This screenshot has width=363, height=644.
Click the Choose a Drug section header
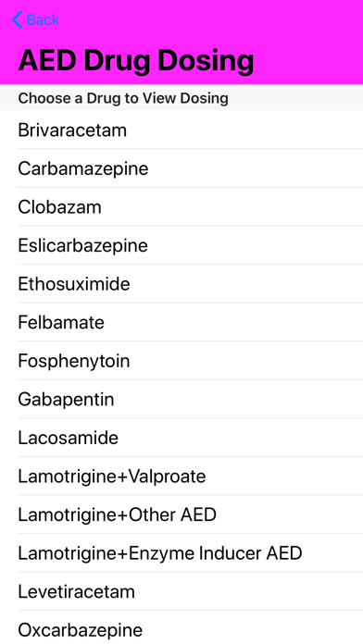pyautogui.click(x=123, y=98)
